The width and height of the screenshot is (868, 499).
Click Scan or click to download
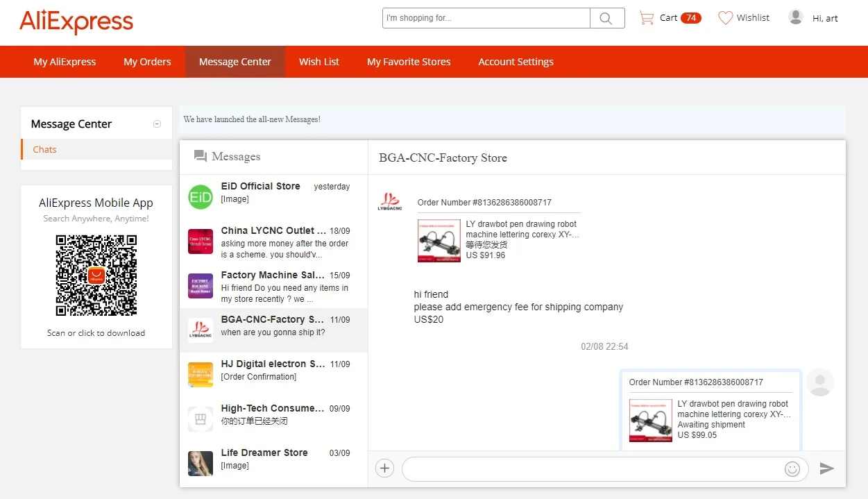96,333
